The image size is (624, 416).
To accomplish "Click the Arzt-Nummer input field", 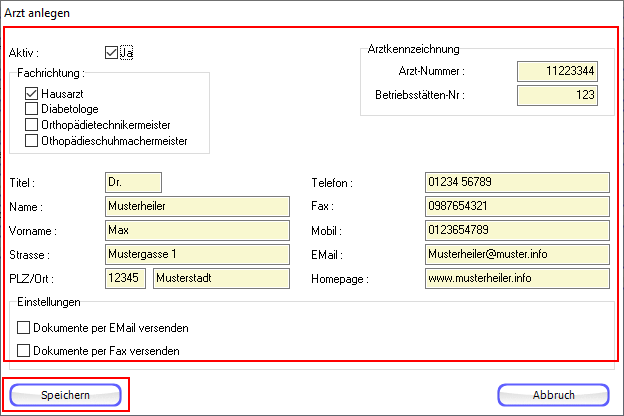I will (x=557, y=71).
